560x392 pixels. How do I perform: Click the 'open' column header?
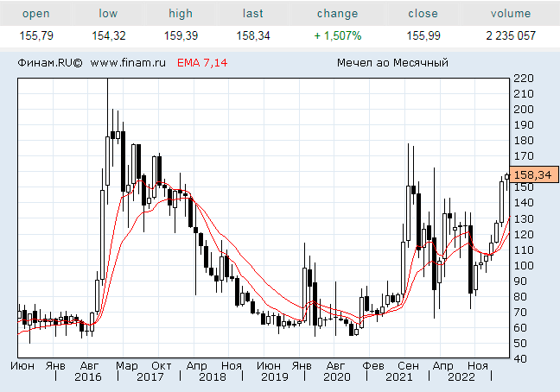click(35, 14)
